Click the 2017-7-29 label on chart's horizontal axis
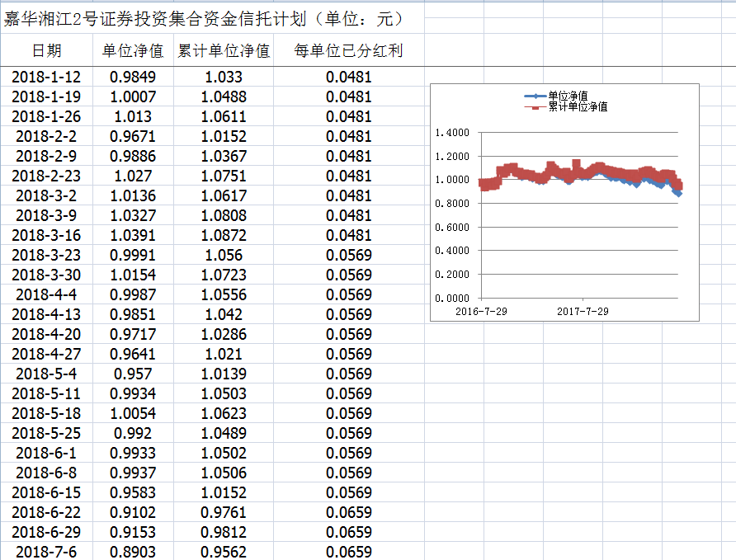736x560 pixels. pyautogui.click(x=583, y=311)
